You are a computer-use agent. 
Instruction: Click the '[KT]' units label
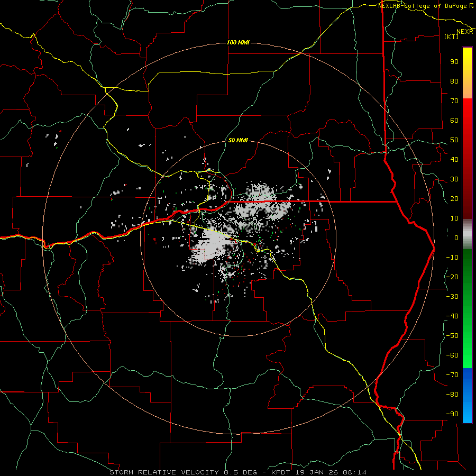point(452,36)
